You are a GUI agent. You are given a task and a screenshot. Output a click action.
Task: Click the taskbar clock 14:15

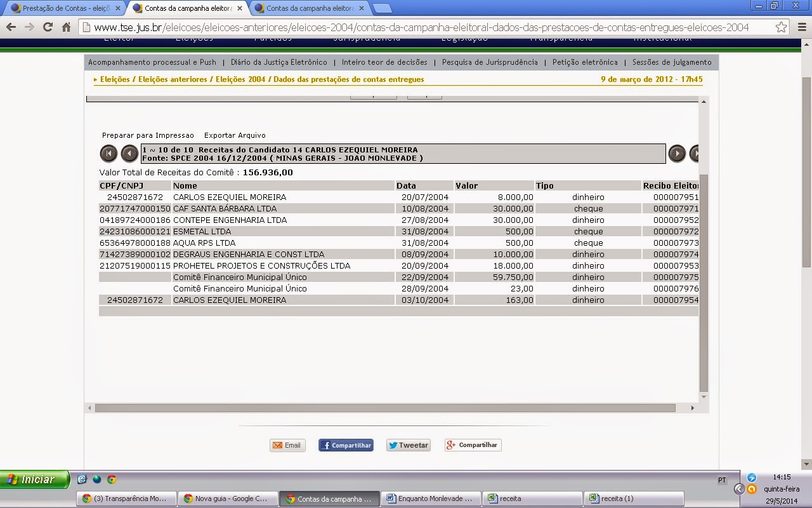coord(782,477)
